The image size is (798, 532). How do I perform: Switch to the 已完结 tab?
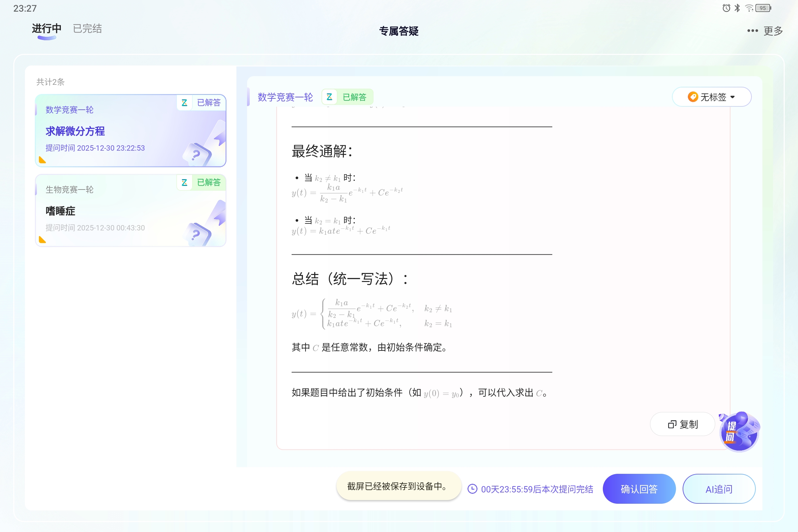[87, 29]
